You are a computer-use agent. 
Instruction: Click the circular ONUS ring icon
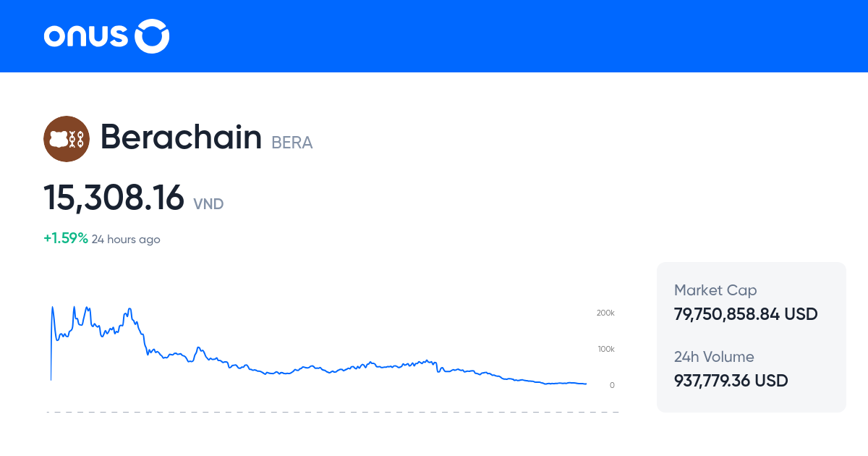(151, 35)
